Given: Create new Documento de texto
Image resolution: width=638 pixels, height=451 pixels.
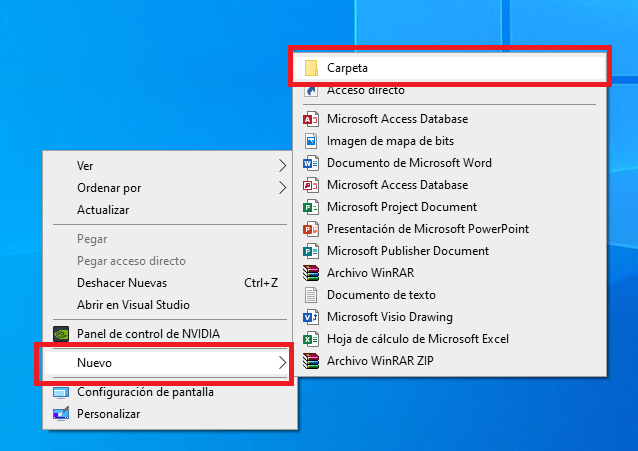Looking at the screenshot, I should coord(381,295).
